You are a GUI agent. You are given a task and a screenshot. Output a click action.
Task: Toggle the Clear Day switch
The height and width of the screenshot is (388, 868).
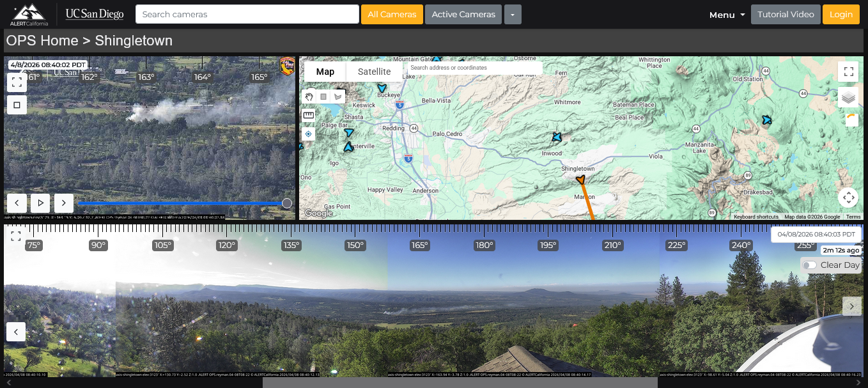(810, 265)
